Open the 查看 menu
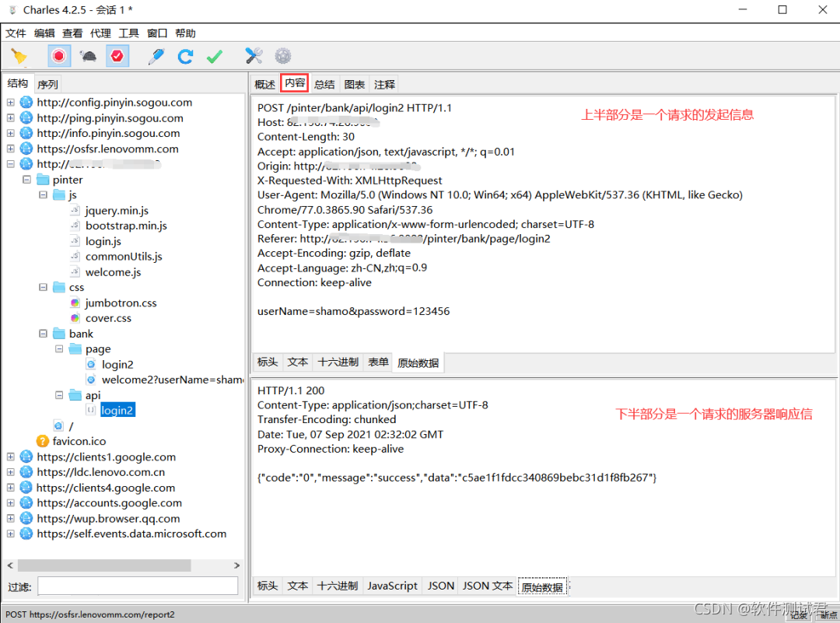 coord(72,33)
